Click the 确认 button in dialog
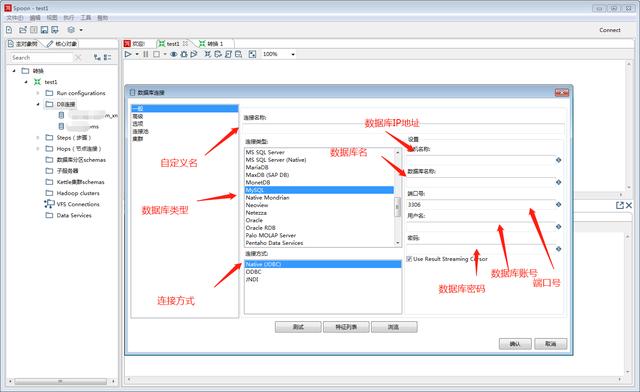Image resolution: width=640 pixels, height=392 pixels. pyautogui.click(x=515, y=344)
